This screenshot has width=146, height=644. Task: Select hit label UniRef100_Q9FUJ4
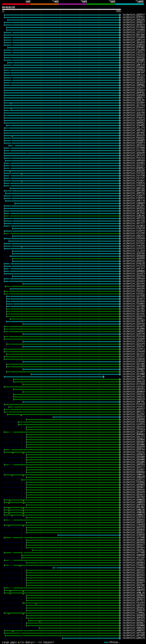134,40
